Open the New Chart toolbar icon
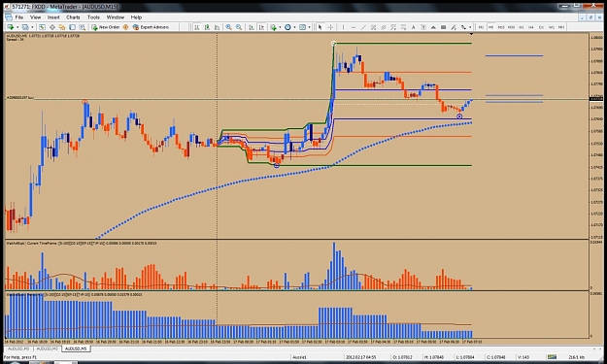 (11, 27)
